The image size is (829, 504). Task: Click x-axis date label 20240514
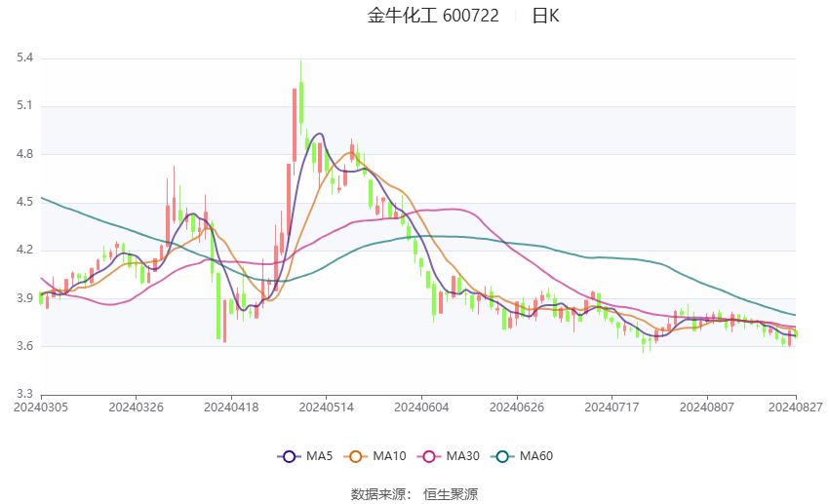click(x=326, y=407)
